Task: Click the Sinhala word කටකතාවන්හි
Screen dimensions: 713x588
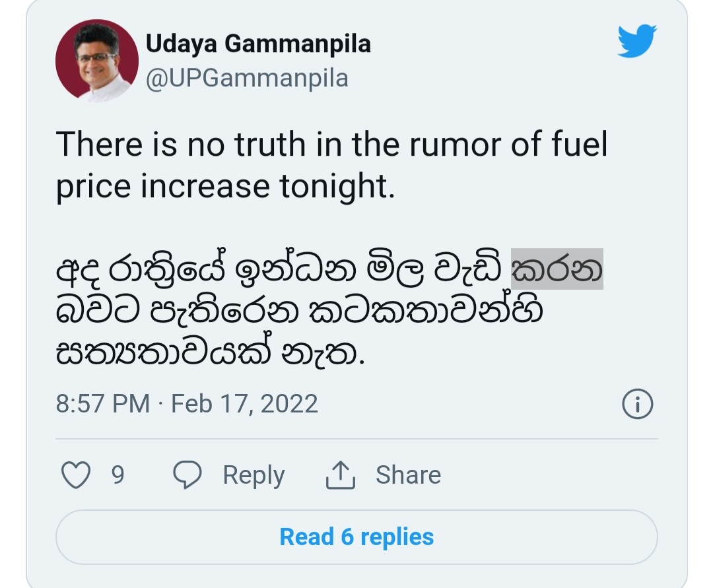Action: pos(426,311)
